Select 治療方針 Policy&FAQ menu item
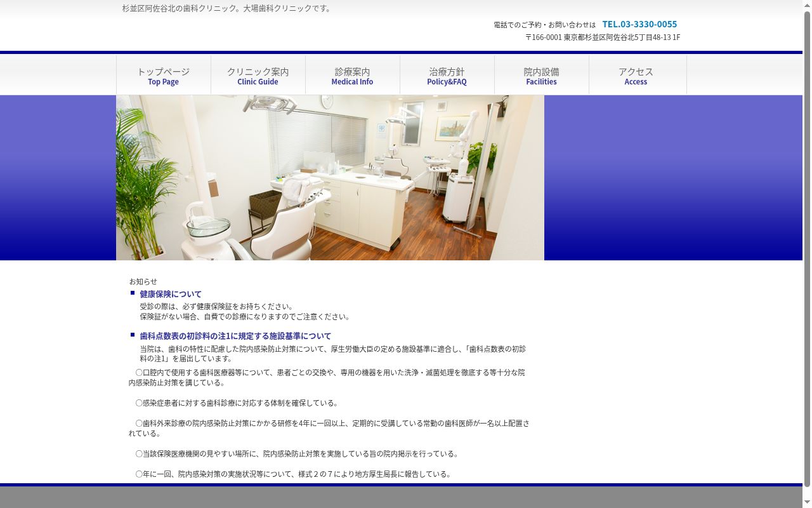The height and width of the screenshot is (508, 812). 447,76
